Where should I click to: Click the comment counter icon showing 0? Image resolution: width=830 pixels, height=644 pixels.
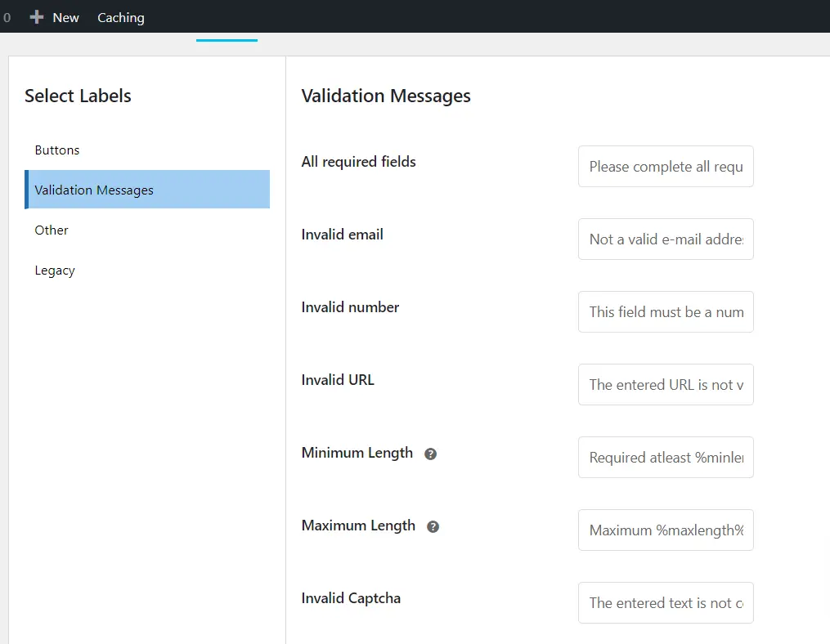(x=7, y=16)
